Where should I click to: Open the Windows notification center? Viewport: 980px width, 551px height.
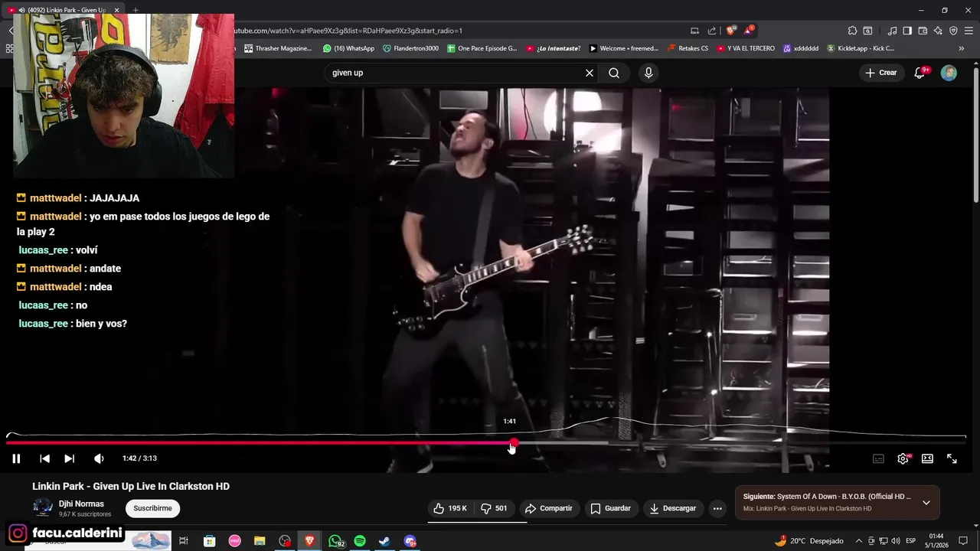pos(963,541)
